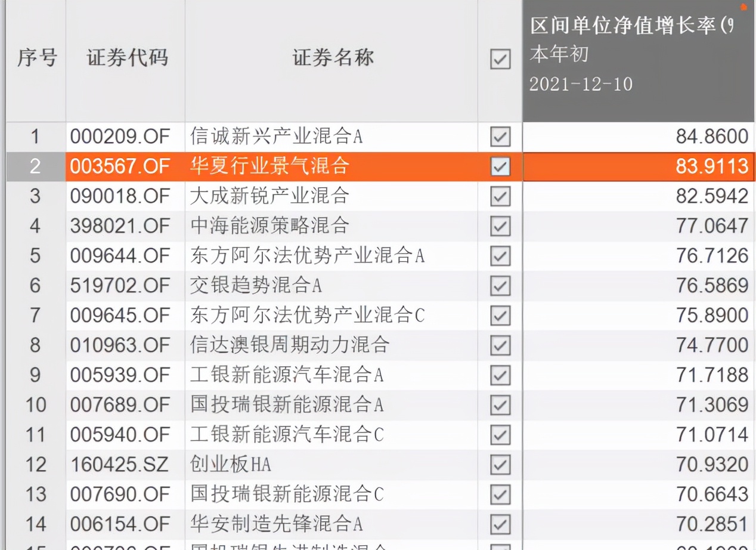Toggle checkbox for 工银新能源汽车混合C
The width and height of the screenshot is (756, 550).
coord(500,435)
